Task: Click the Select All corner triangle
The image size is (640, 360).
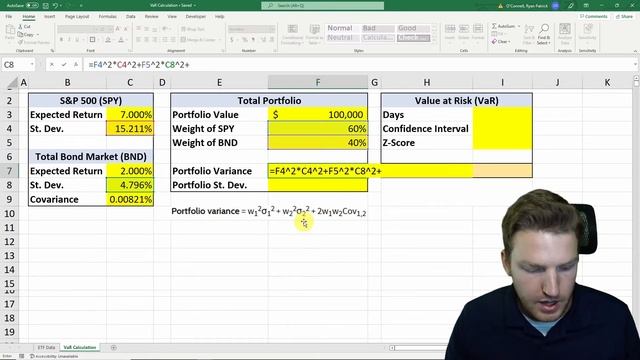Action: [x=13, y=83]
